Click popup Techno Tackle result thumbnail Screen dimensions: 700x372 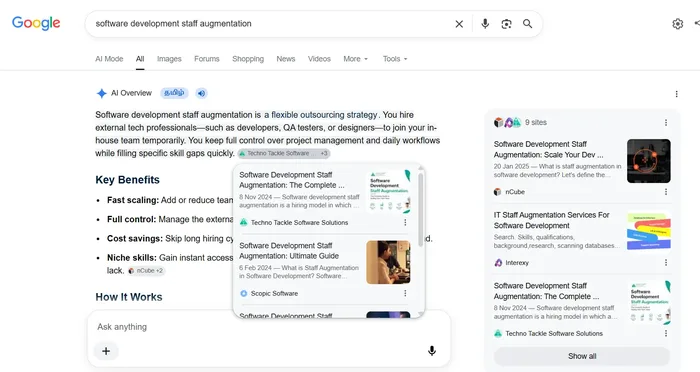[x=388, y=192]
